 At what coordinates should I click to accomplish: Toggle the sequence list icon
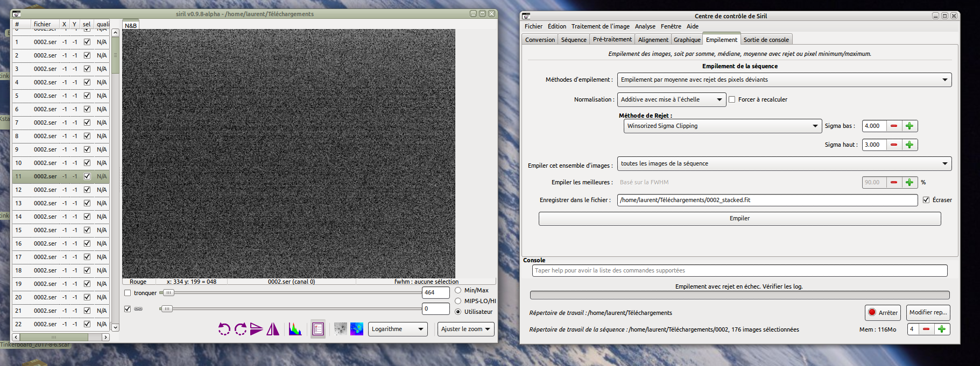tap(318, 329)
